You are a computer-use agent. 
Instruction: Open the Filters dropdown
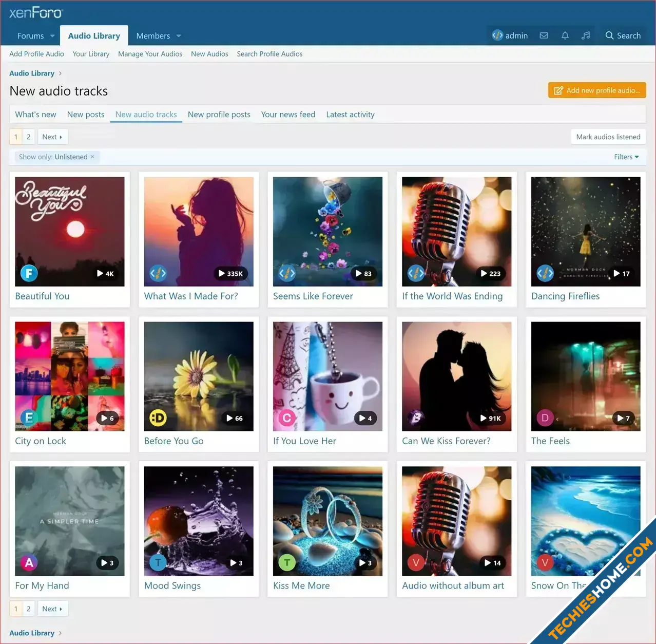626,157
